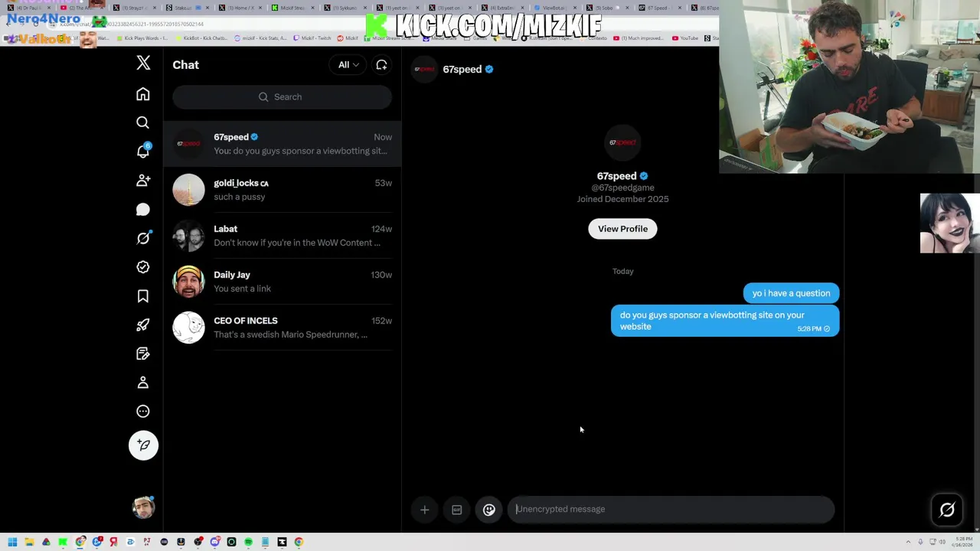Open the account avatar at the sidebar bottom

click(x=143, y=507)
